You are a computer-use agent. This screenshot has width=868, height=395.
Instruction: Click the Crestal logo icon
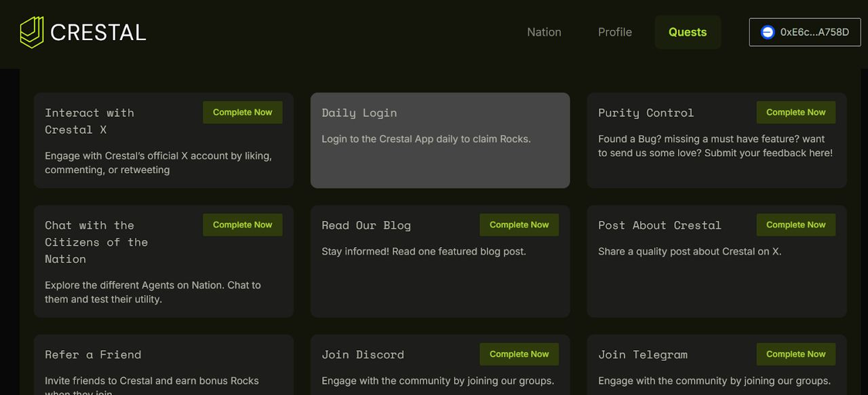(x=32, y=32)
